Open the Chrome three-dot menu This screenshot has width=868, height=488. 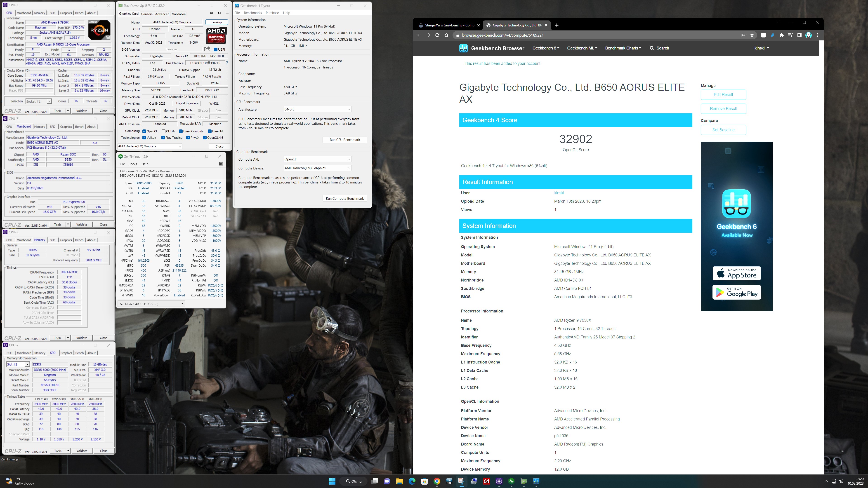point(817,35)
